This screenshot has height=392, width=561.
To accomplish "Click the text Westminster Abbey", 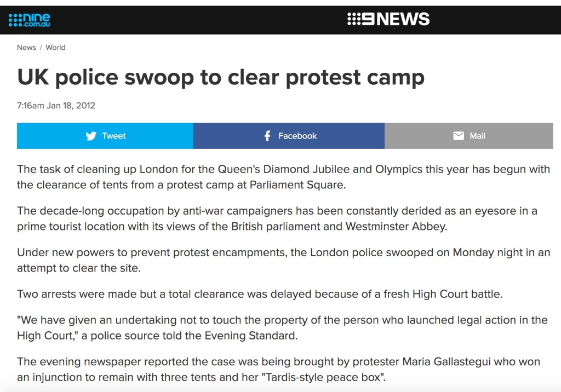I will click(x=396, y=226).
